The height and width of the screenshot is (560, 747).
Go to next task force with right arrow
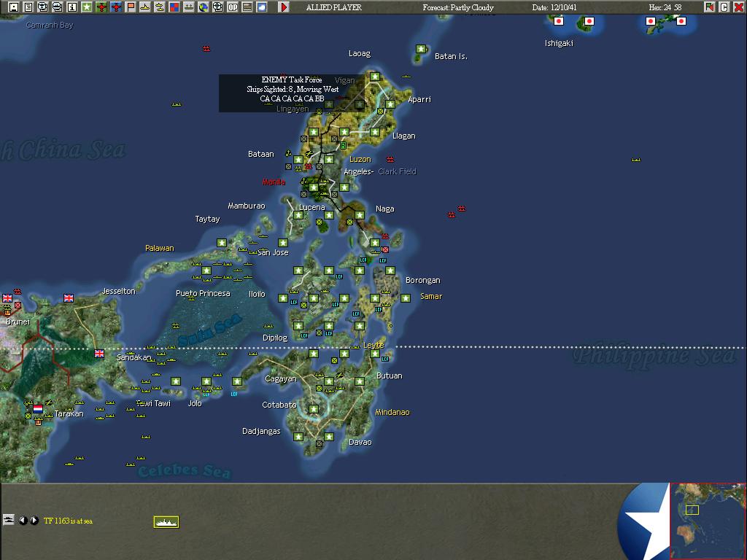pyautogui.click(x=34, y=521)
